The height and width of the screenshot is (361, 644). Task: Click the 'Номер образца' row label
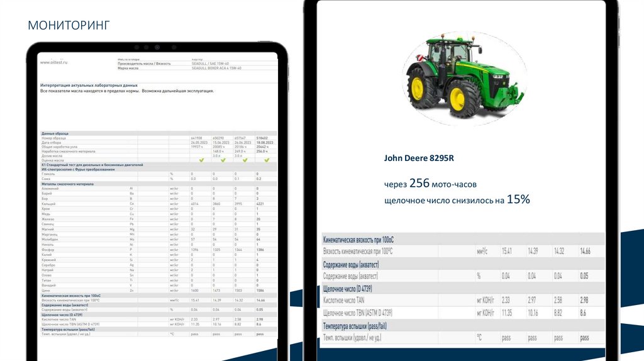tap(53, 138)
